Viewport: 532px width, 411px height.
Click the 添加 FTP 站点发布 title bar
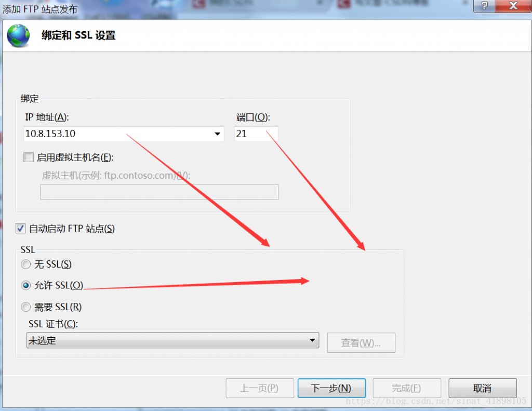pyautogui.click(x=237, y=9)
